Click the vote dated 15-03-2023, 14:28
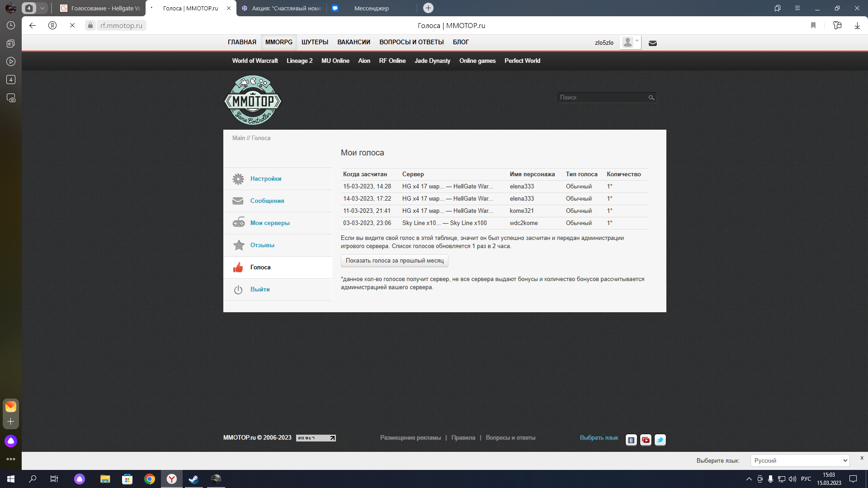The image size is (868, 488). (x=367, y=187)
